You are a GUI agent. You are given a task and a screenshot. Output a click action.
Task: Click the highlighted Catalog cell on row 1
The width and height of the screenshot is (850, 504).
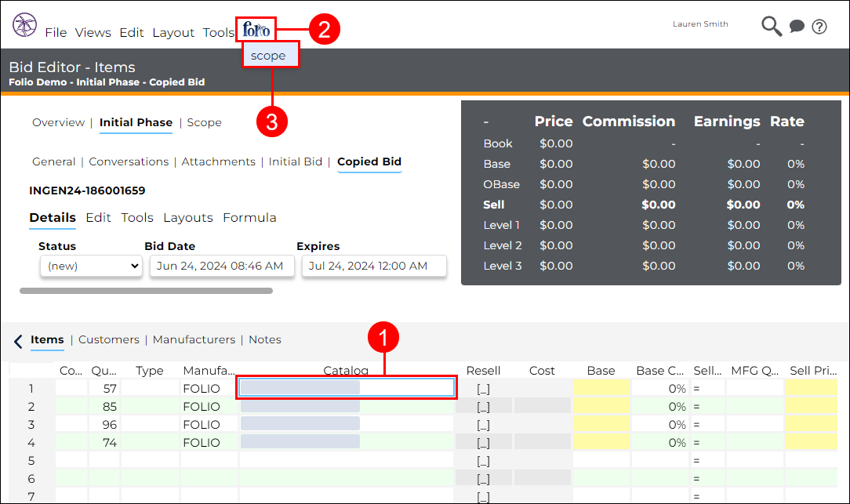coord(346,387)
